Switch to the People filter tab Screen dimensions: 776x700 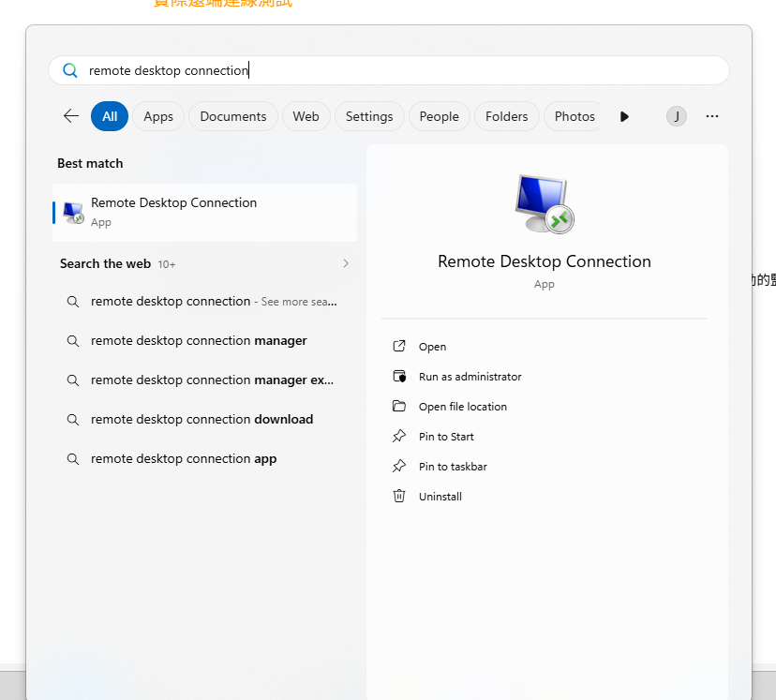(x=439, y=116)
